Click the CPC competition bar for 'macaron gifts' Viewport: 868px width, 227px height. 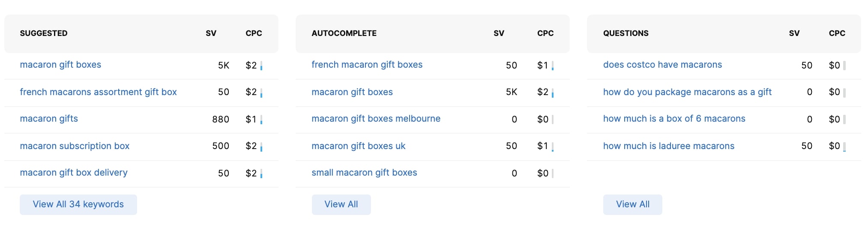(261, 119)
